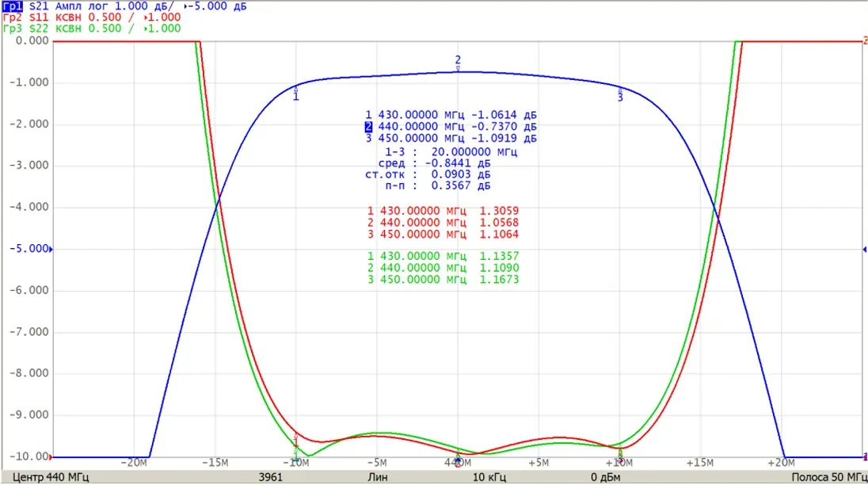Activate the green Гр3 S22 КСВН trace label

coord(91,29)
